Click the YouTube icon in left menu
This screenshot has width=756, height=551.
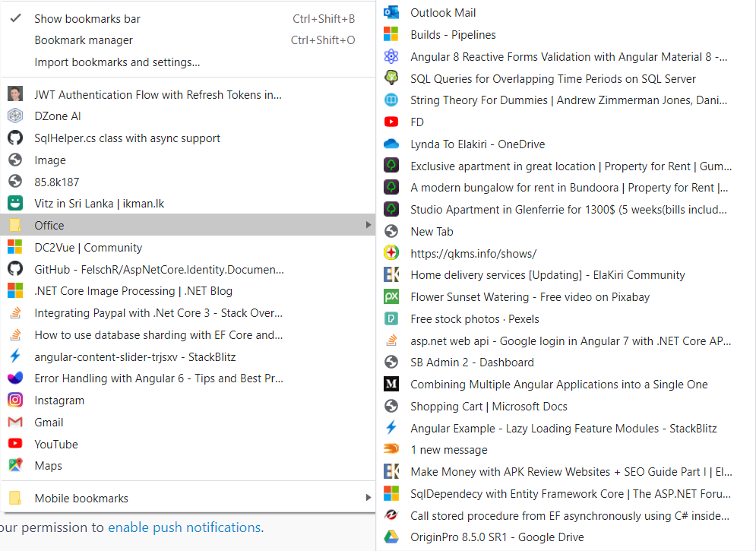[15, 444]
